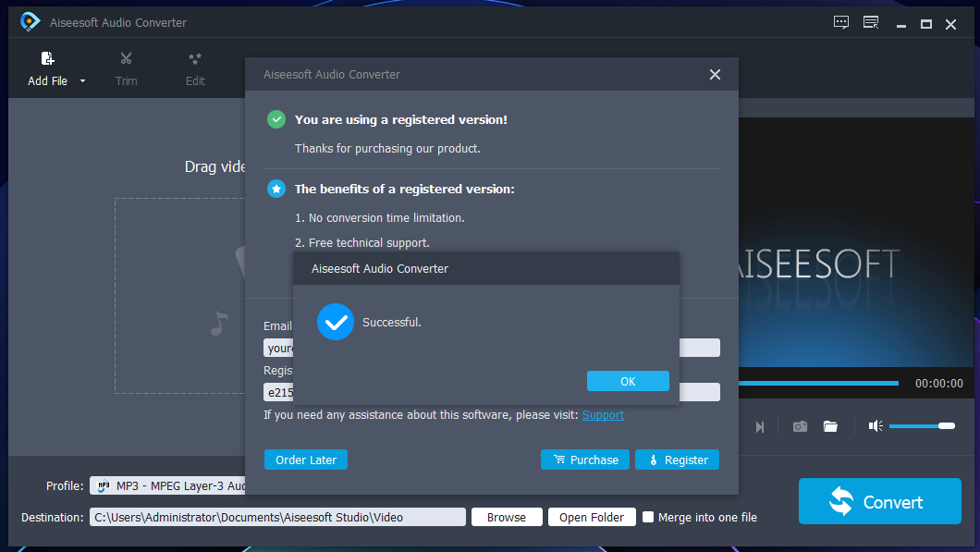Click the Register key button
This screenshot has width=980, height=552.
click(677, 460)
